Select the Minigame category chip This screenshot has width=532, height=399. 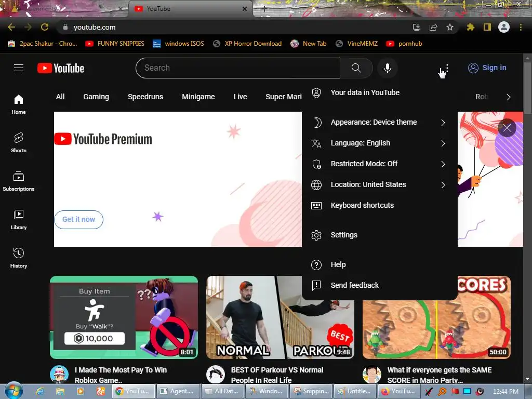pyautogui.click(x=198, y=97)
